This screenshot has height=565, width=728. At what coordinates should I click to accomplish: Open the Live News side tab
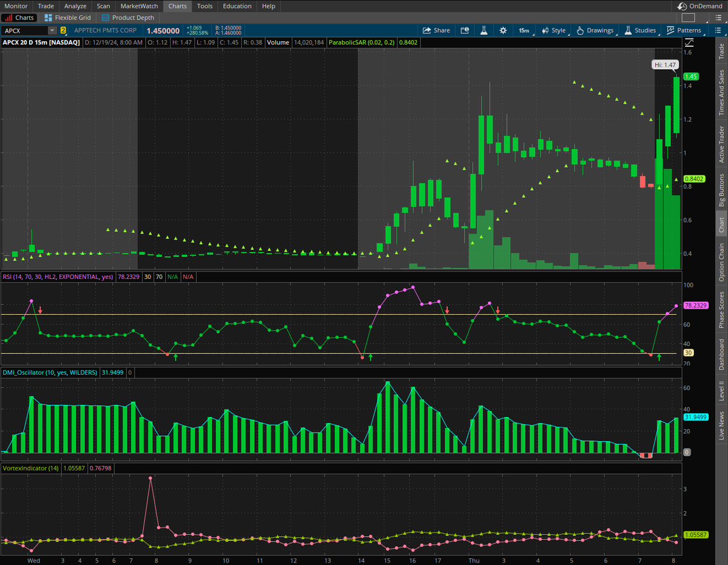click(x=721, y=426)
